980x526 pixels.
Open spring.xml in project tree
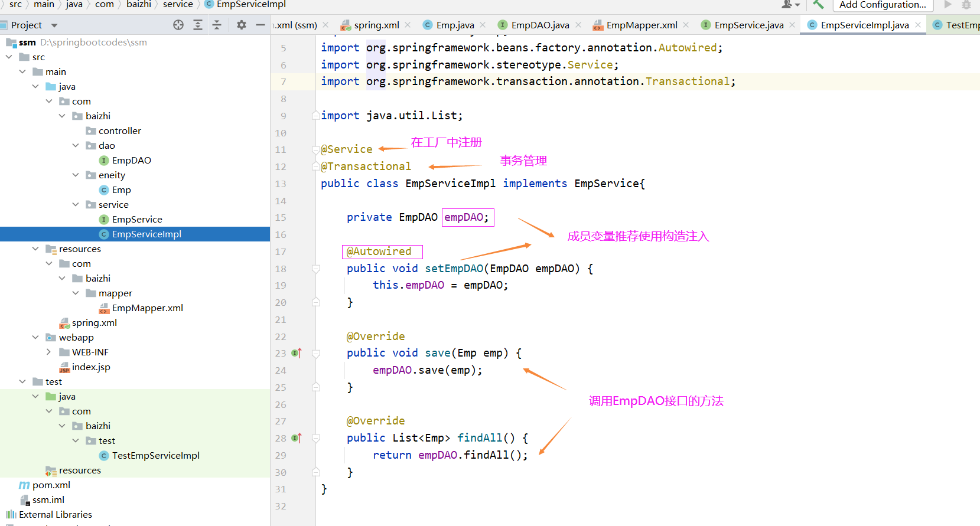click(x=94, y=323)
